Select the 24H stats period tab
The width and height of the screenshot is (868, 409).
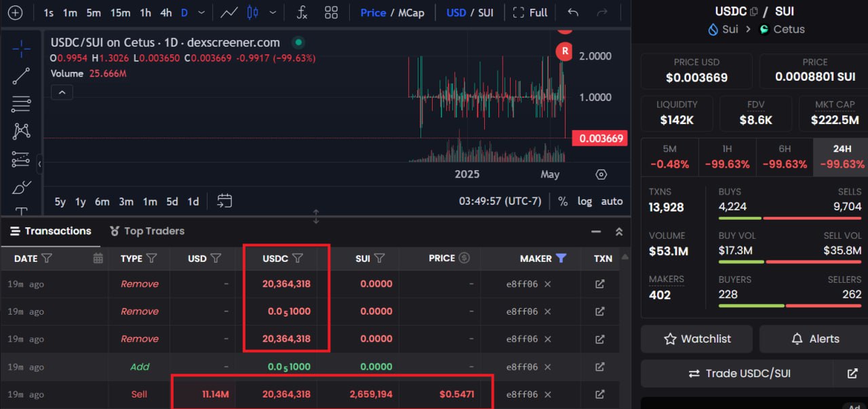pos(842,157)
